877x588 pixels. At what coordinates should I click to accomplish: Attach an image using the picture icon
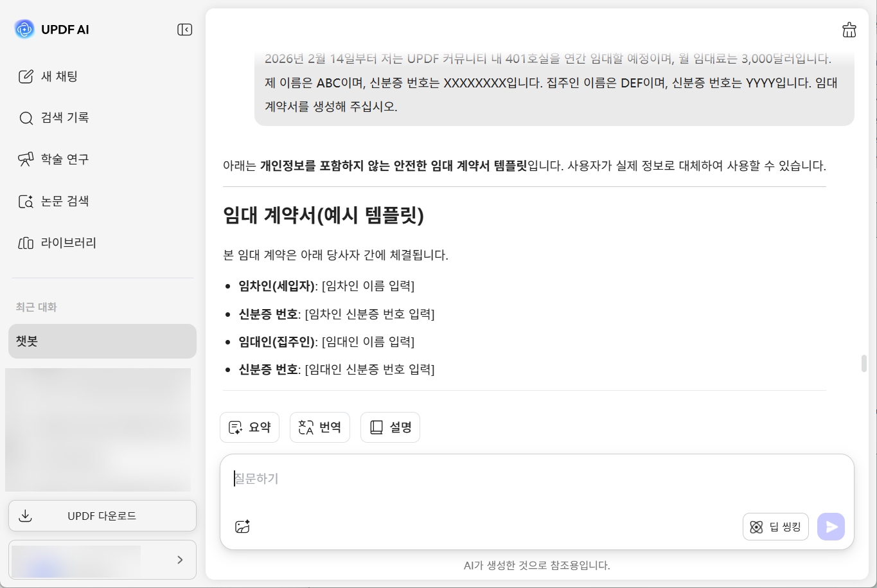[242, 526]
